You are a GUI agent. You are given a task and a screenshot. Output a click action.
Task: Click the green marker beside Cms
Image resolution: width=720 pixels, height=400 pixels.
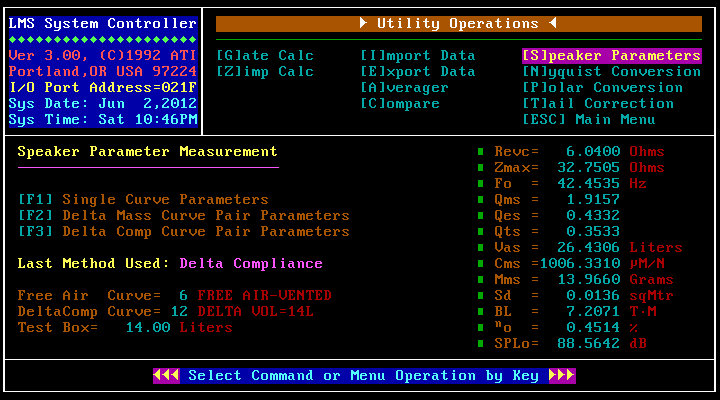(480, 264)
